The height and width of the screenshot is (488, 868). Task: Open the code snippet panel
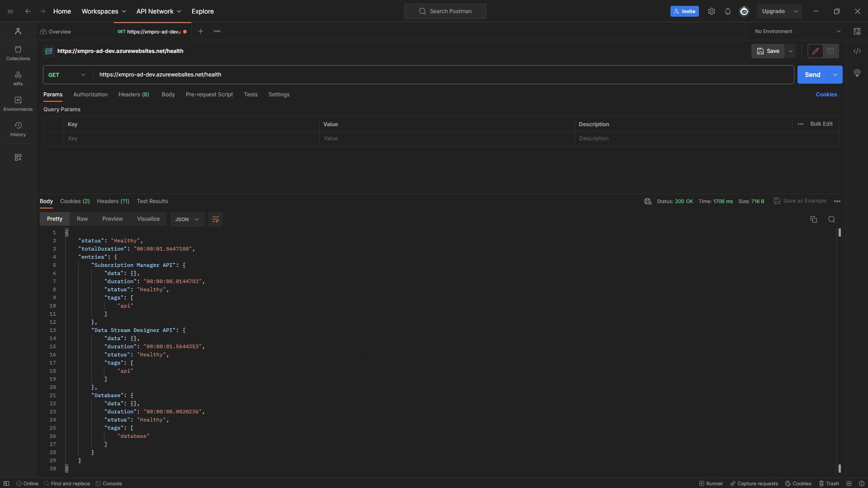coord(857,51)
